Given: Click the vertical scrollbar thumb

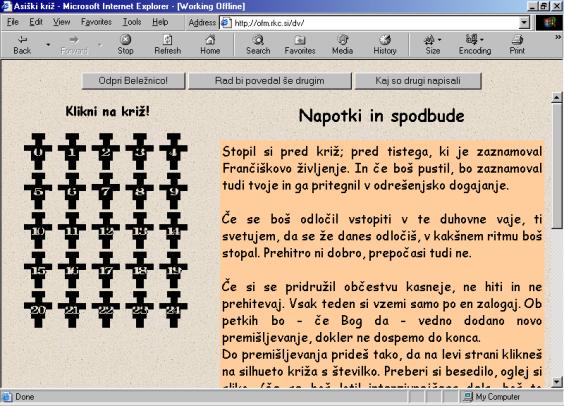Looking at the screenshot, I should tap(557, 165).
